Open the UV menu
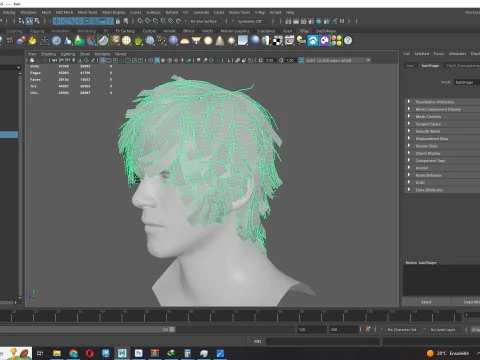 tap(186, 12)
